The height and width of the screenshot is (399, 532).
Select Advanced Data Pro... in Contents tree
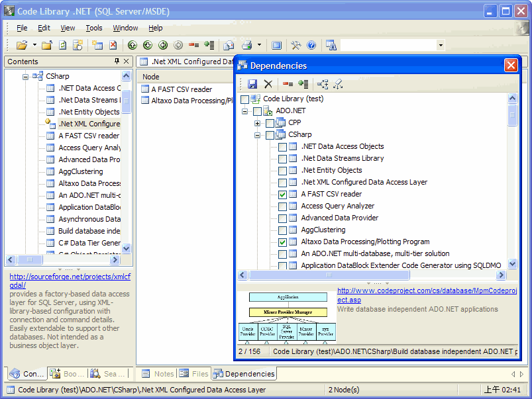pyautogui.click(x=89, y=159)
